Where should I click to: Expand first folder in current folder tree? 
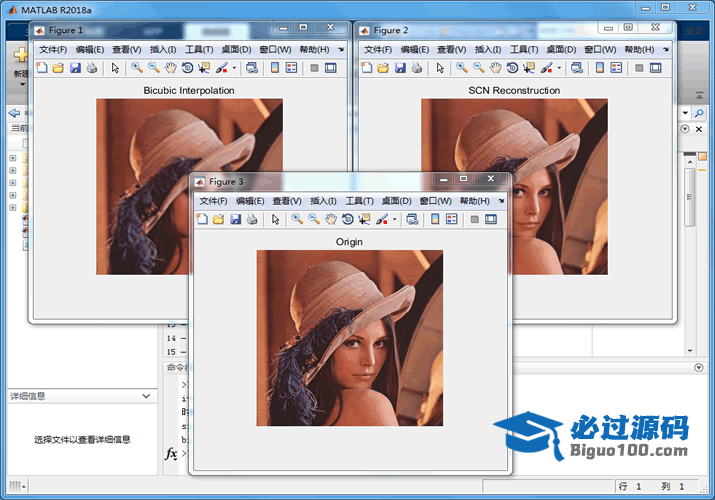[13, 158]
